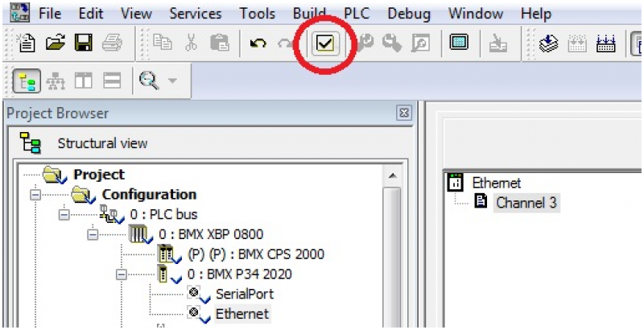
Task: Collapse the Configuration tree node
Action: point(36,195)
